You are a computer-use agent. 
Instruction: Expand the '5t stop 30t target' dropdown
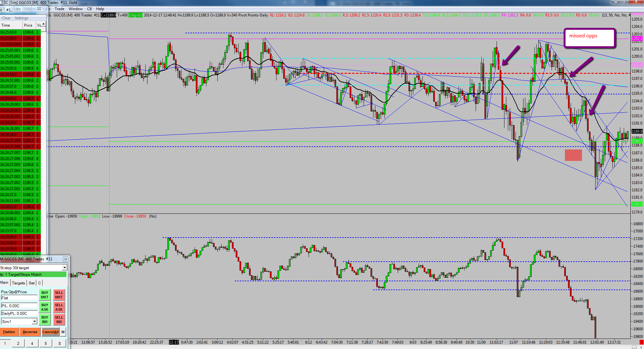click(x=65, y=268)
